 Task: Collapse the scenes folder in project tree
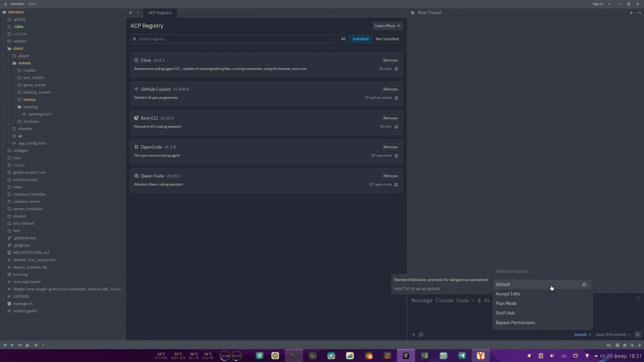click(24, 63)
